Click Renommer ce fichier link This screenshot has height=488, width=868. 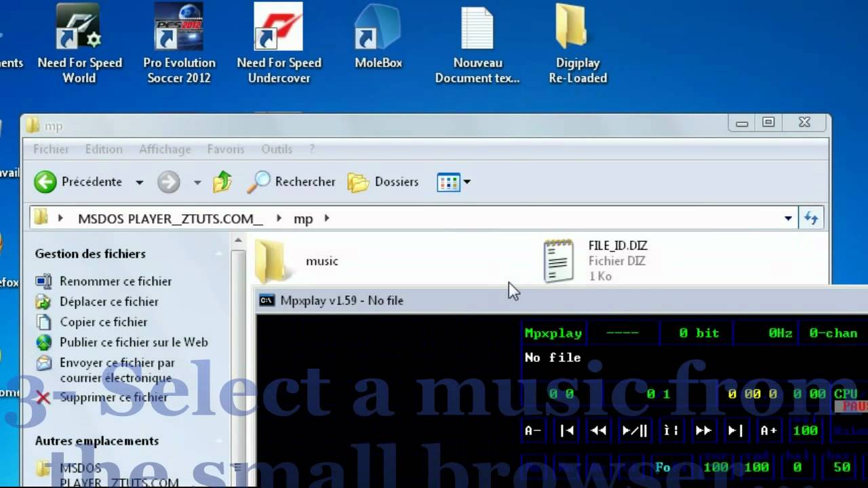[x=115, y=281]
